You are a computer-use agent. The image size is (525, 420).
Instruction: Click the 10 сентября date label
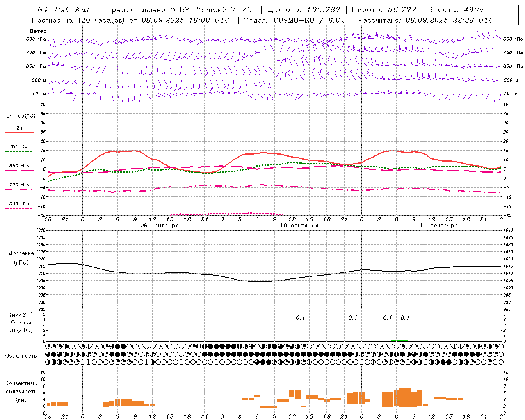point(299,226)
